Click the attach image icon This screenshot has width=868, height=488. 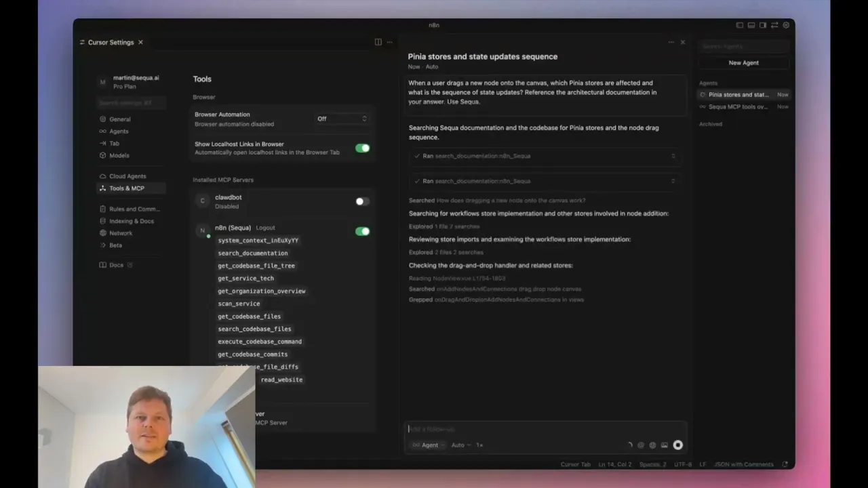(x=665, y=445)
